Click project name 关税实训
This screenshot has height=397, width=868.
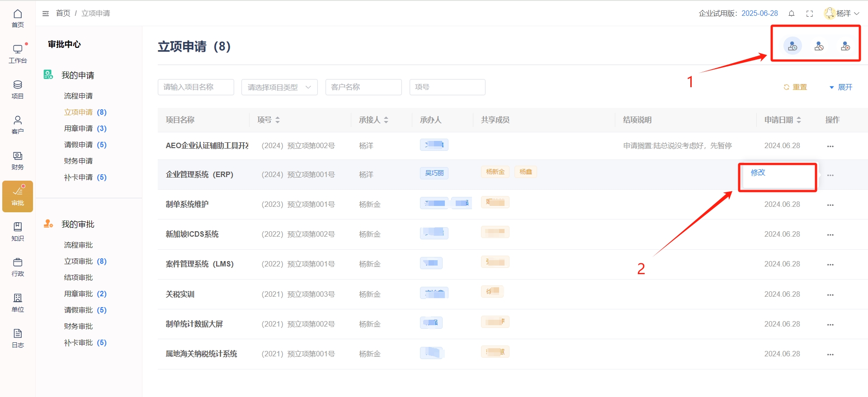pyautogui.click(x=180, y=294)
